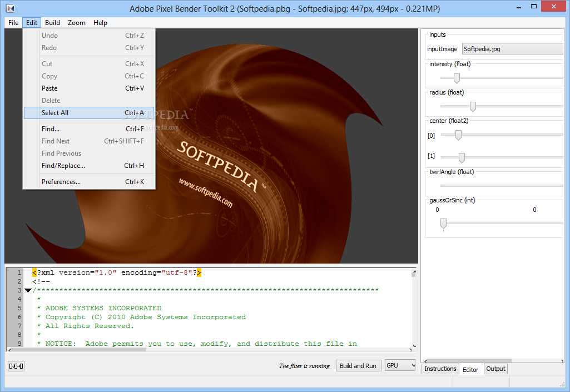Click the filter graph icon button at bottom left
This screenshot has height=392, width=570.
[16, 366]
